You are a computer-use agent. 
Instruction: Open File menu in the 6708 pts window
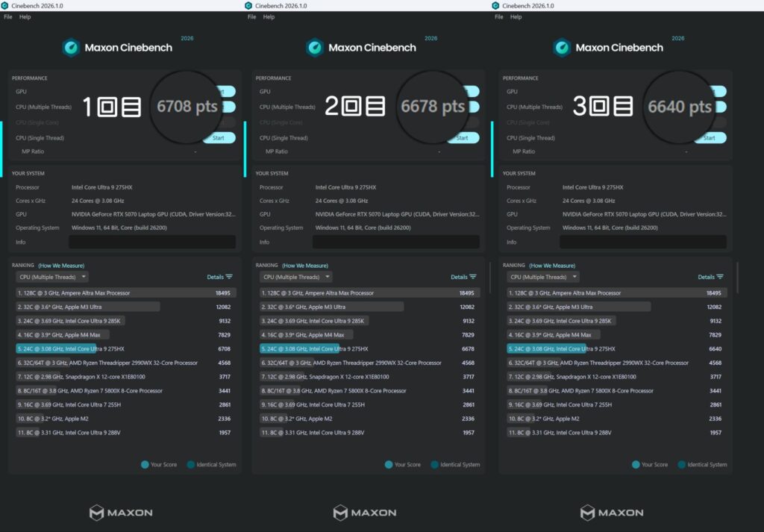click(7, 16)
